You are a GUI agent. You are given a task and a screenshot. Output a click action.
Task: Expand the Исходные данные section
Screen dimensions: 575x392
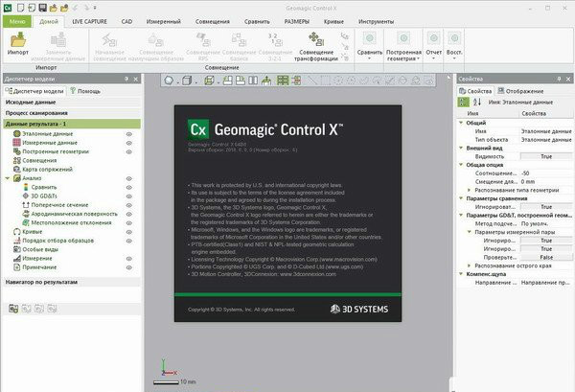point(72,103)
